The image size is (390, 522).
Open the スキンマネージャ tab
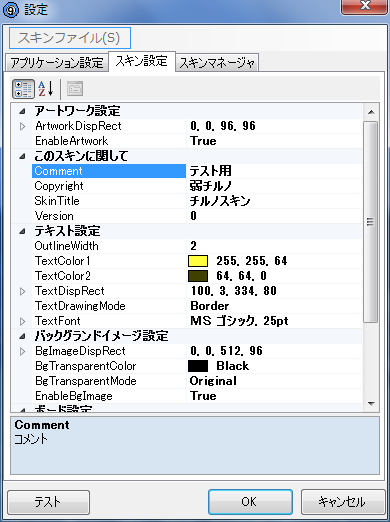pos(217,62)
